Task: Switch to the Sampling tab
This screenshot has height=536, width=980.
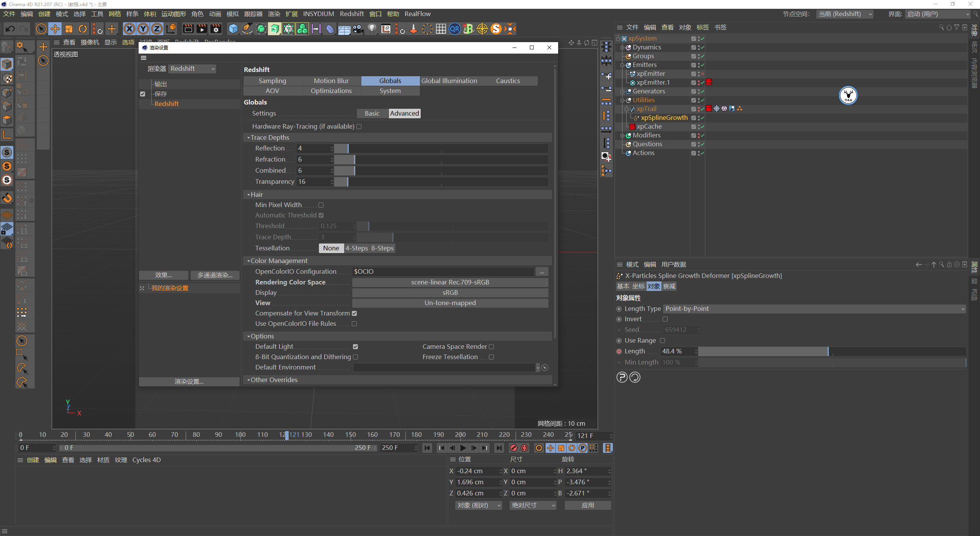Action: [x=272, y=81]
